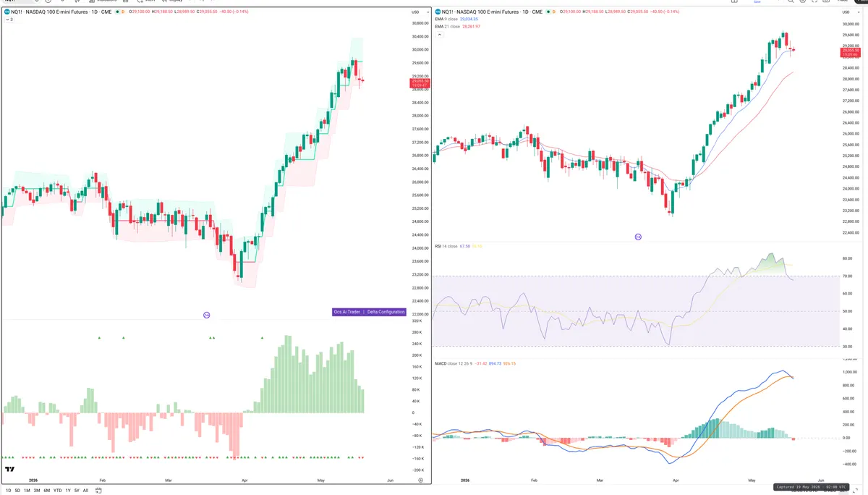Click the 22,400.00 label on right price axis
This screenshot has height=495, width=868.
tap(850, 233)
